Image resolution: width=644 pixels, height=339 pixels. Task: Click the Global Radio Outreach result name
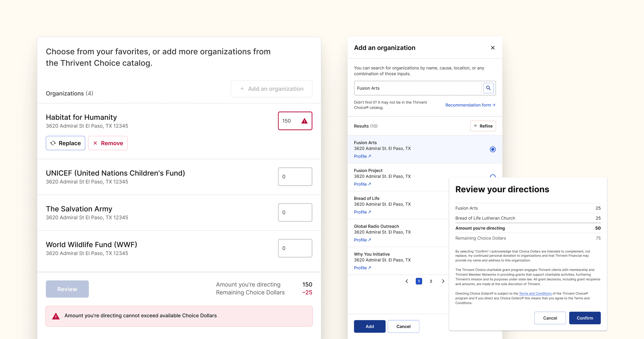click(x=376, y=226)
